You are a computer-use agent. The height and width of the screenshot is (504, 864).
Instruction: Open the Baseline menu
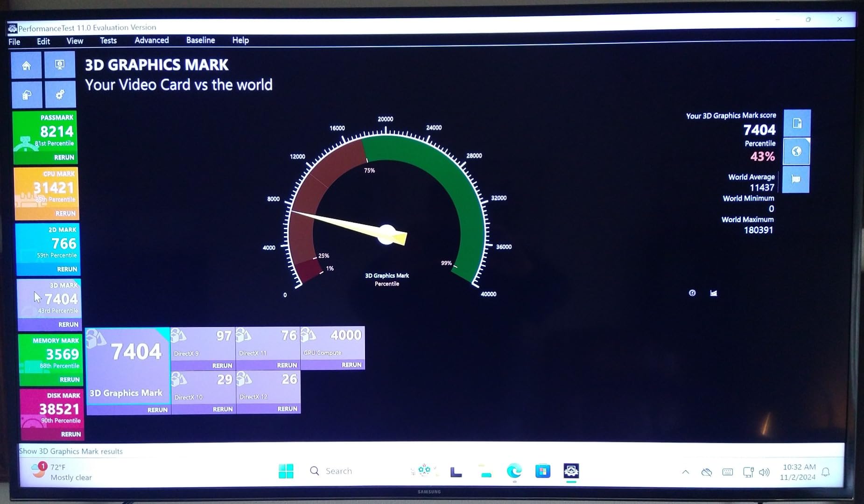point(201,40)
